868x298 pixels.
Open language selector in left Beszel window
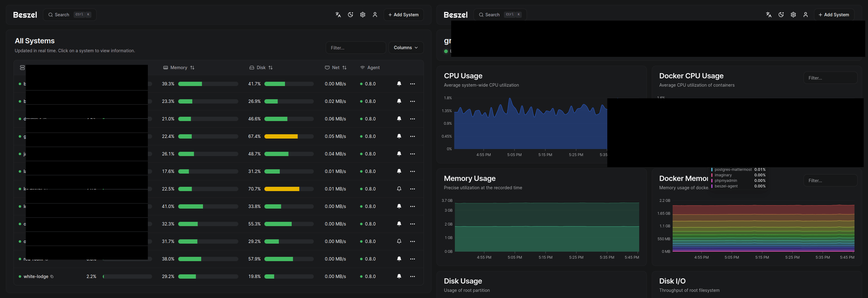click(338, 14)
